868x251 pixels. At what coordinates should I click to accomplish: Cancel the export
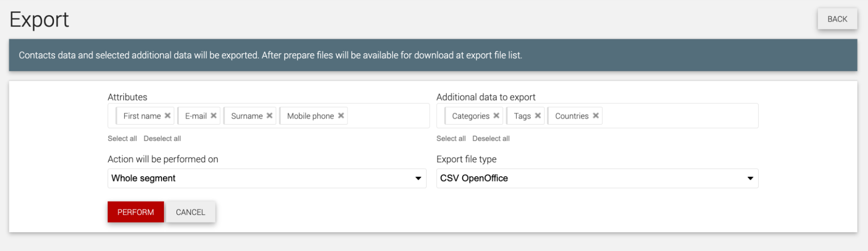pyautogui.click(x=191, y=212)
